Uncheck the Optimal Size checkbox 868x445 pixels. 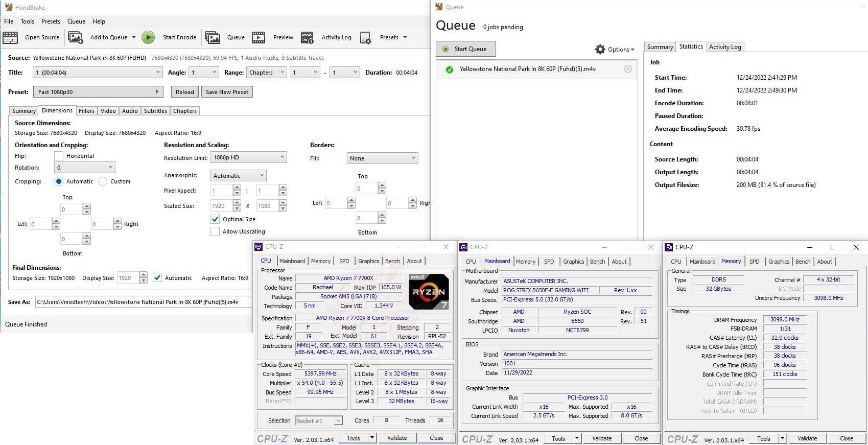[215, 219]
